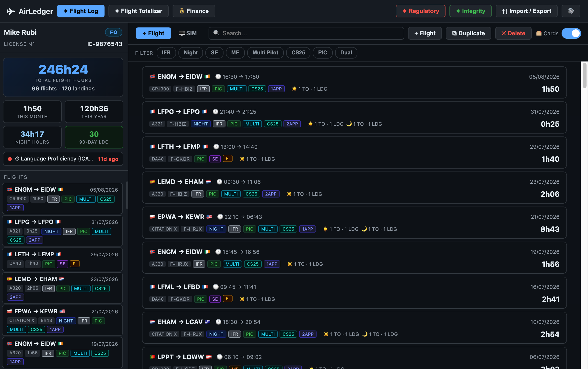Select the Flight sub-tab

[x=153, y=33]
